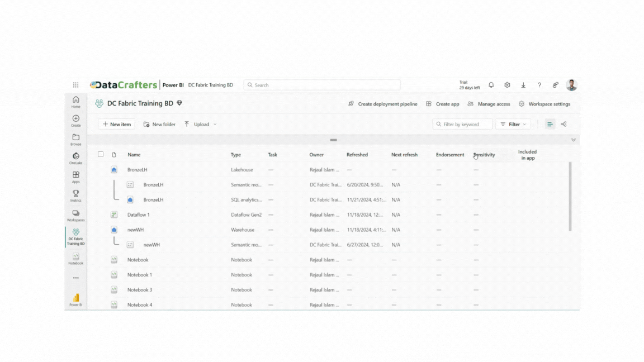Open the feedback icon in top bar
Screen dimensions: 644x362
[x=555, y=85]
